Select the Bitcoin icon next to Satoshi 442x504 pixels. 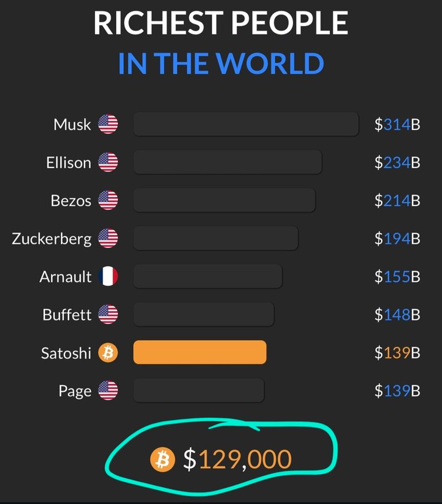coord(108,352)
